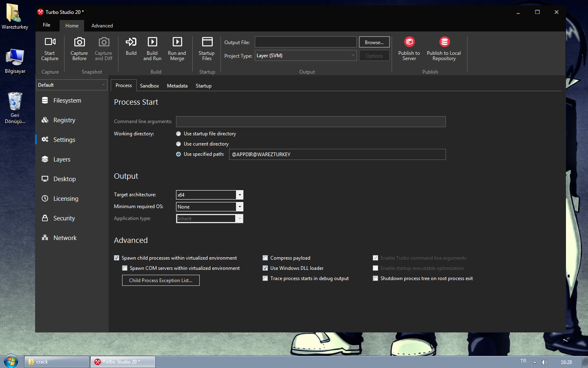
Task: Open Target architecture dropdown
Action: 209,195
